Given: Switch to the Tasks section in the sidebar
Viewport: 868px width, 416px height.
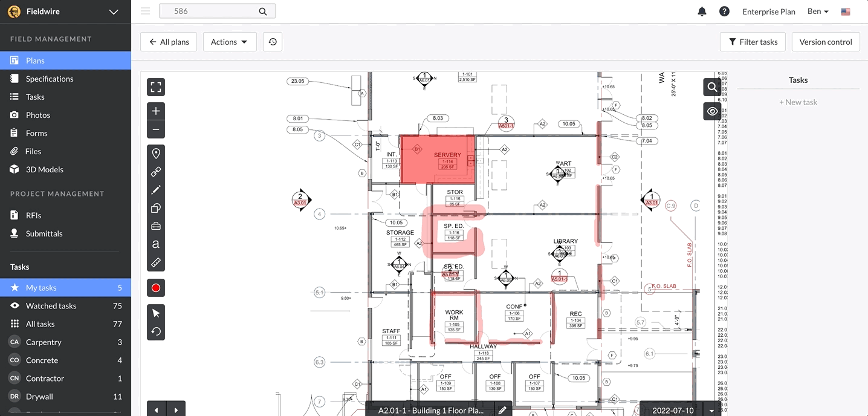Looking at the screenshot, I should (x=36, y=96).
